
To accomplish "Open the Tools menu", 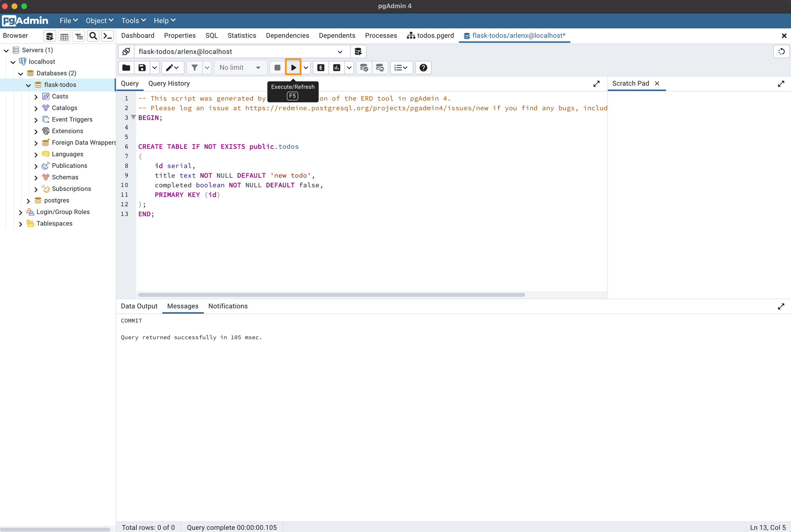I will click(133, 21).
